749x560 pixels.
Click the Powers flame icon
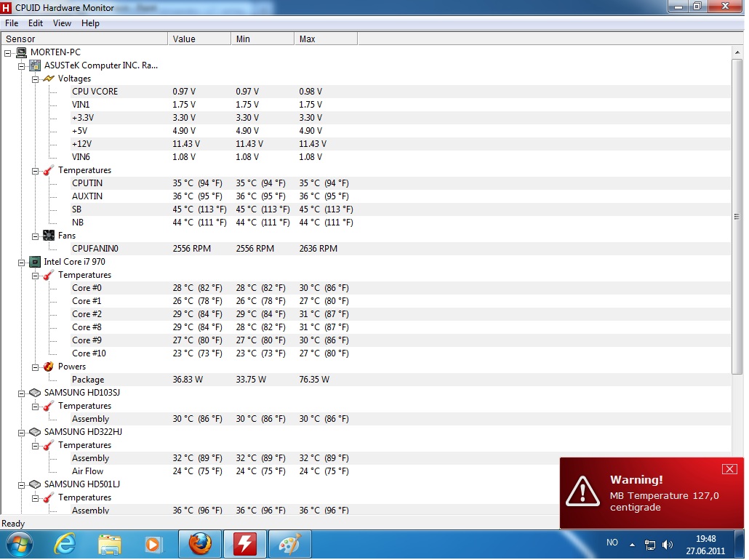tap(48, 367)
